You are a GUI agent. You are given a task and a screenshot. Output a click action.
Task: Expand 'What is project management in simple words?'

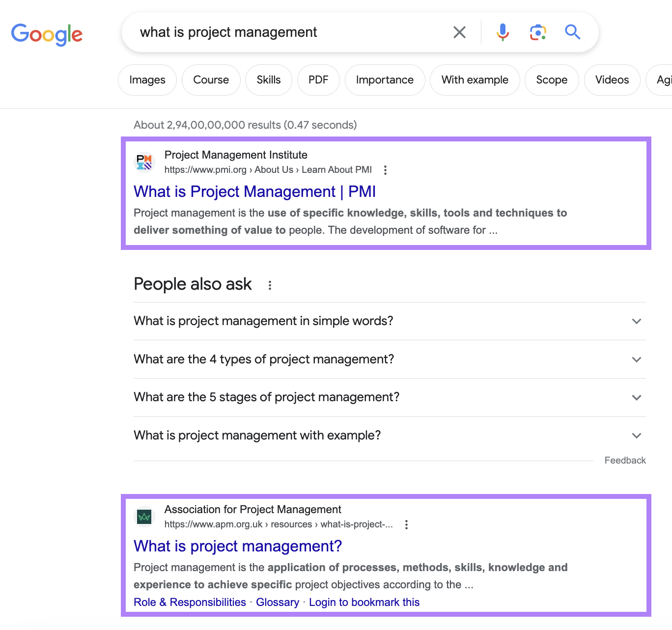tap(636, 321)
